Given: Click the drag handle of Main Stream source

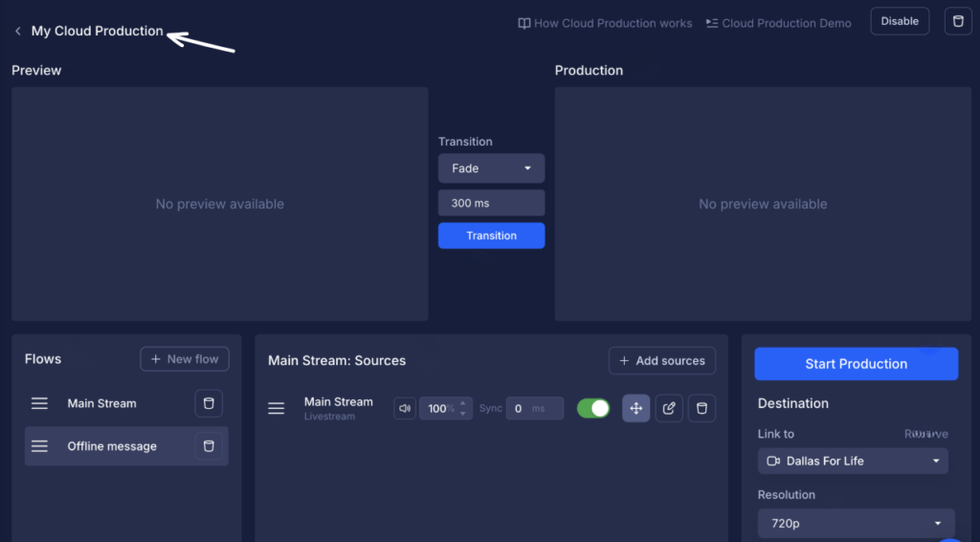Looking at the screenshot, I should tap(277, 408).
